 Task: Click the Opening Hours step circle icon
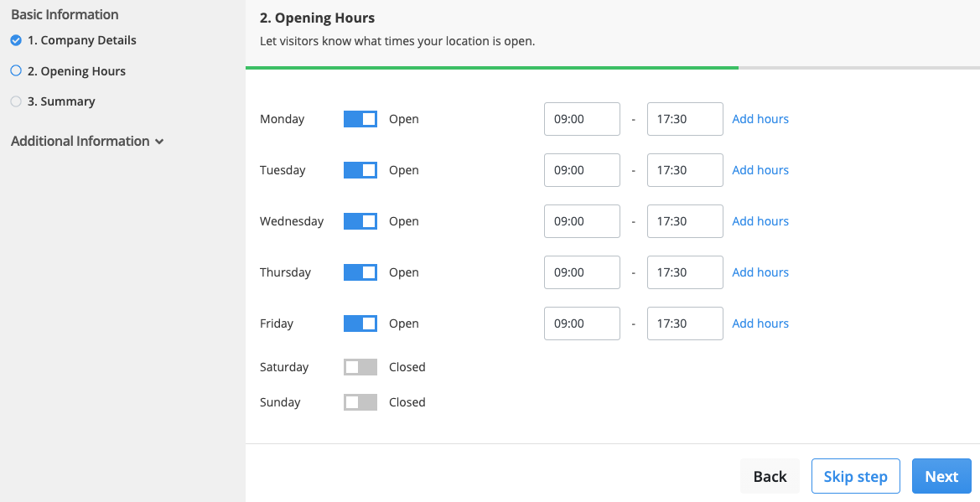[x=16, y=70]
